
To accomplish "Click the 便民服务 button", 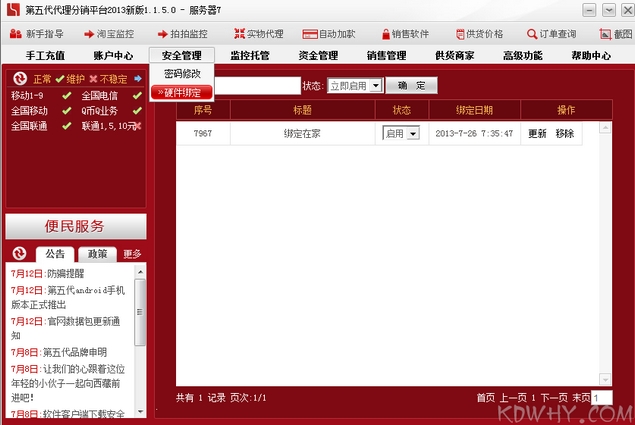I will [x=76, y=226].
